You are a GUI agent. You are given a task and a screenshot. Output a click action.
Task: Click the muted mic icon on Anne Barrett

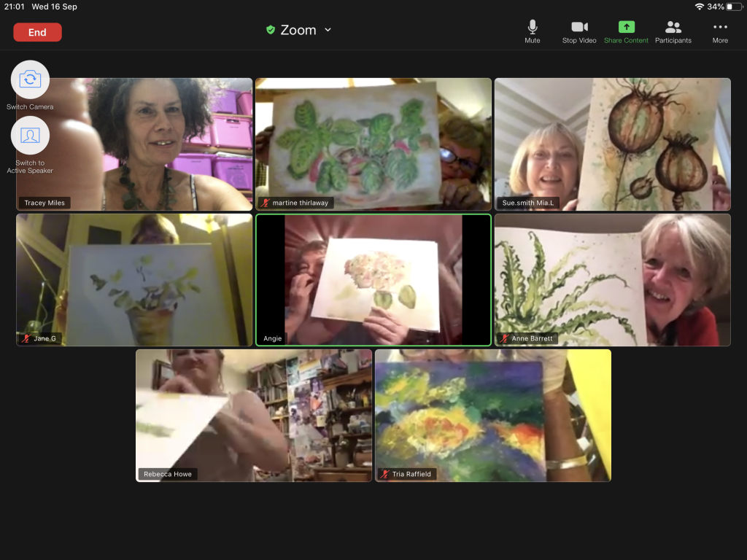pos(505,338)
